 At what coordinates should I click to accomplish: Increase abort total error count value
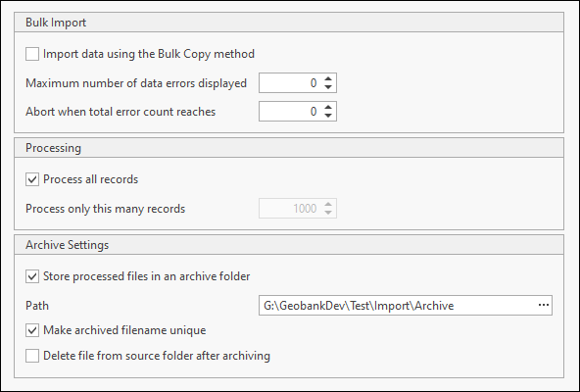[328, 108]
